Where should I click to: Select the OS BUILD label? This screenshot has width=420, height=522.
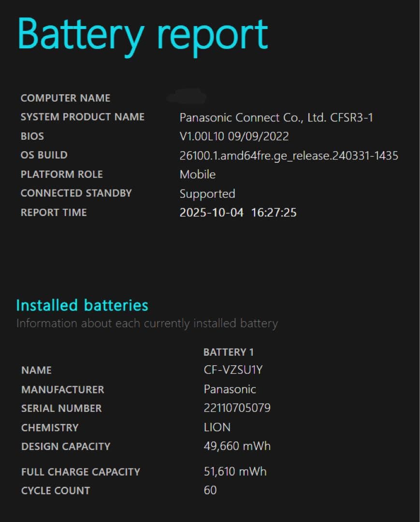pyautogui.click(x=44, y=155)
